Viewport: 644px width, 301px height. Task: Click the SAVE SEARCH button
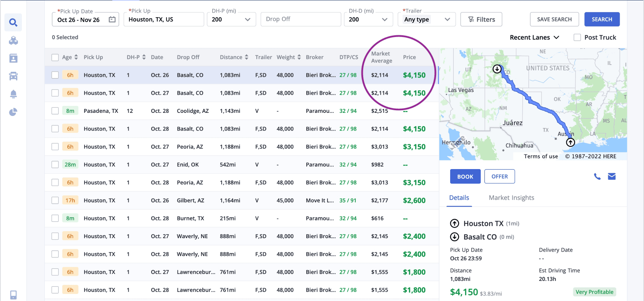pyautogui.click(x=554, y=19)
